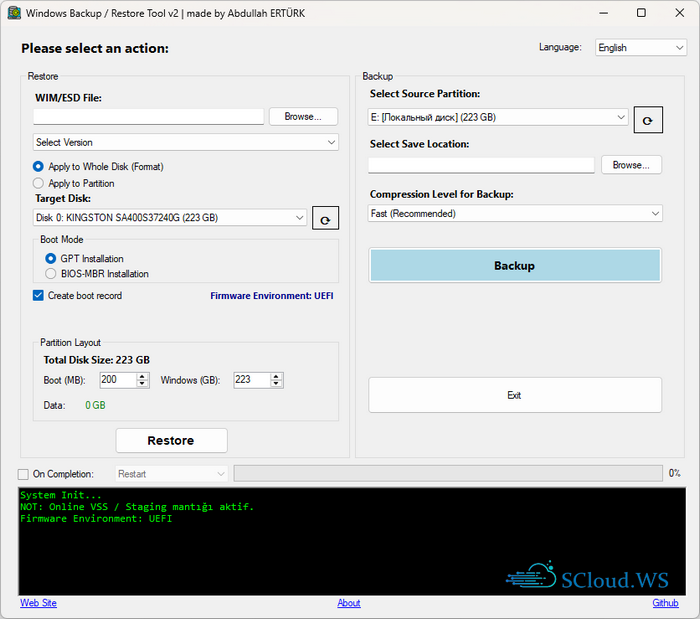Refresh the Target Disk list
The width and height of the screenshot is (700, 619).
click(326, 218)
